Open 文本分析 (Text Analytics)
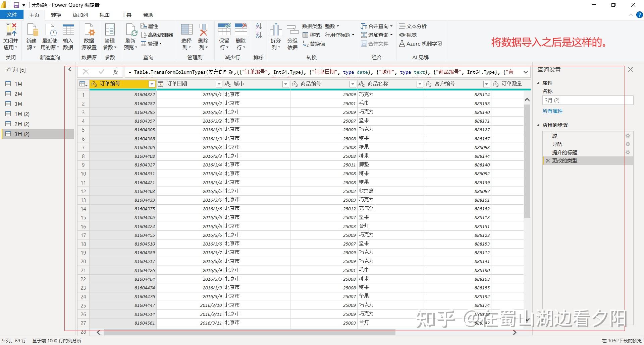The width and height of the screenshot is (644, 345). 413,26
